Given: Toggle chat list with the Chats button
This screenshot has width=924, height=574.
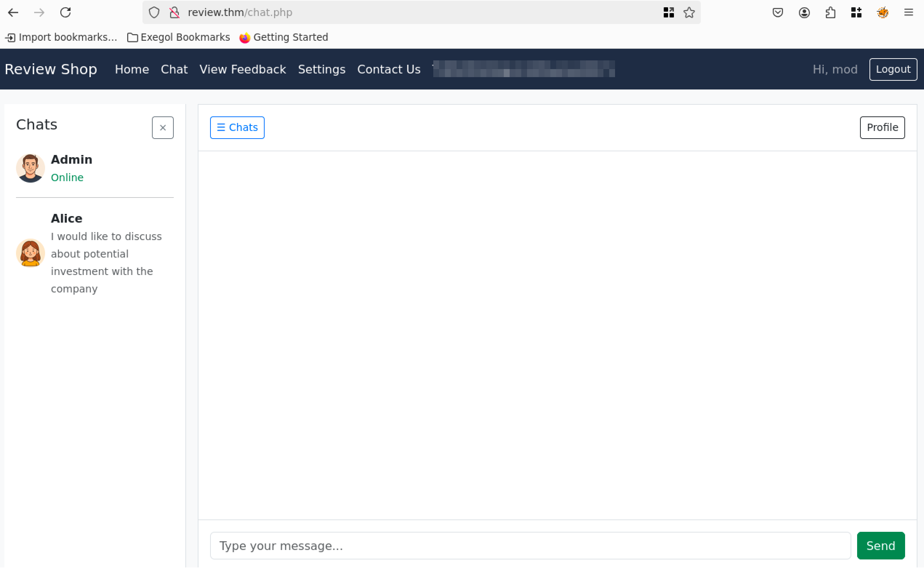Looking at the screenshot, I should click(237, 128).
